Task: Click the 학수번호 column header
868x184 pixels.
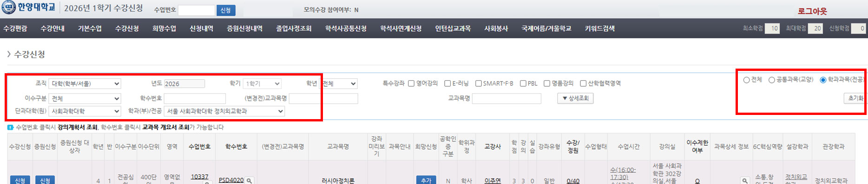Action: click(x=237, y=146)
